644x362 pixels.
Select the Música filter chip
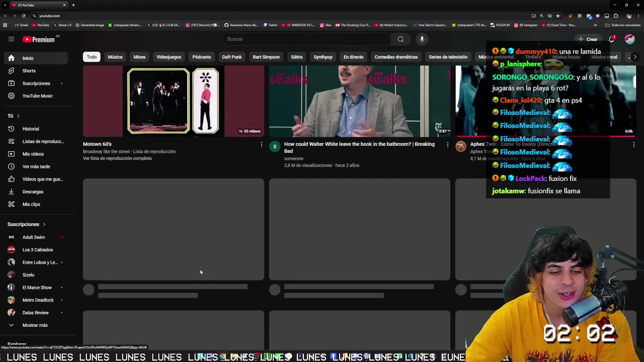115,57
